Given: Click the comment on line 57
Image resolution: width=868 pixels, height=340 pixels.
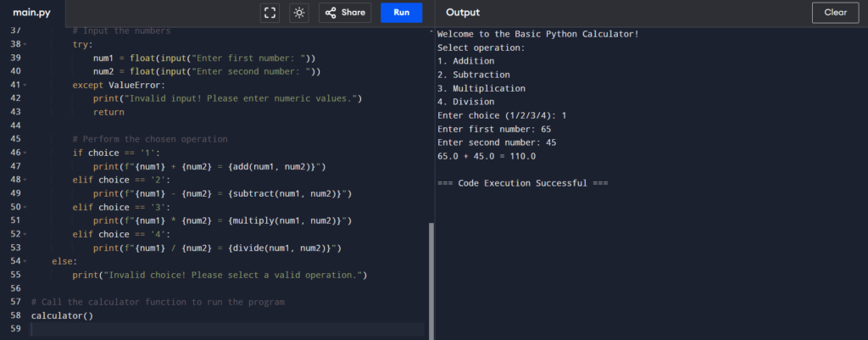Looking at the screenshot, I should click(158, 303).
